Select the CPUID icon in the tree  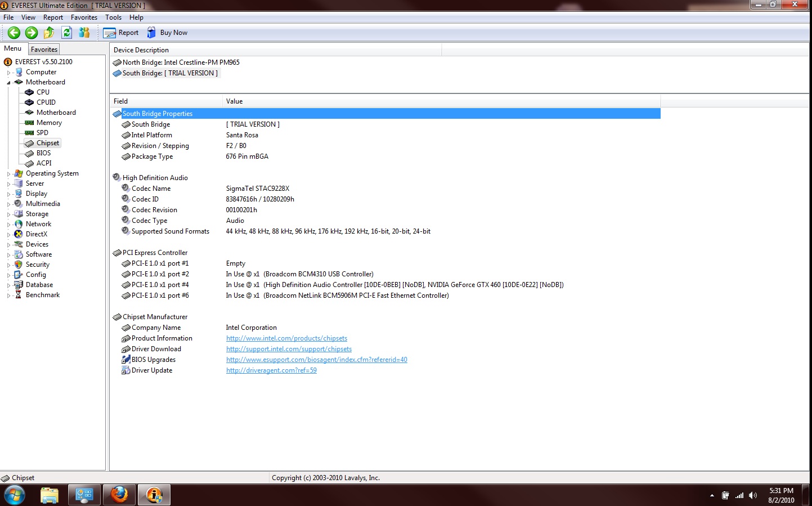click(29, 102)
